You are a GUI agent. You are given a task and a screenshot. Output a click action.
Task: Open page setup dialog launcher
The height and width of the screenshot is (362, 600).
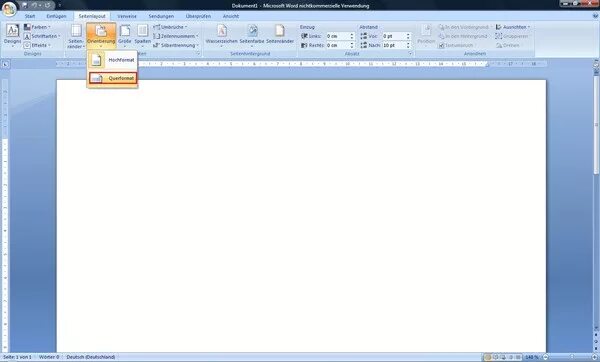pyautogui.click(x=198, y=54)
